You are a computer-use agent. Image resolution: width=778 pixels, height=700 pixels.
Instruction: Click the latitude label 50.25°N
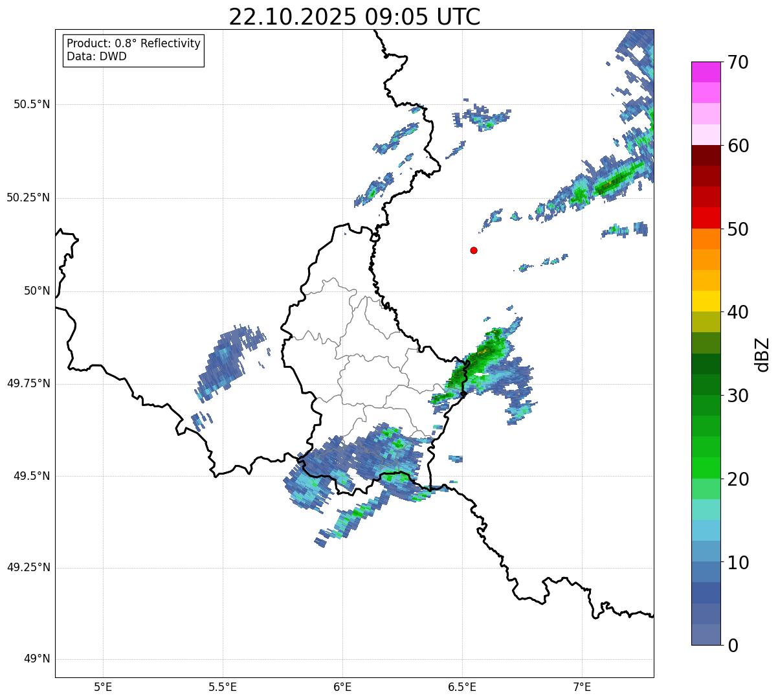coord(28,198)
